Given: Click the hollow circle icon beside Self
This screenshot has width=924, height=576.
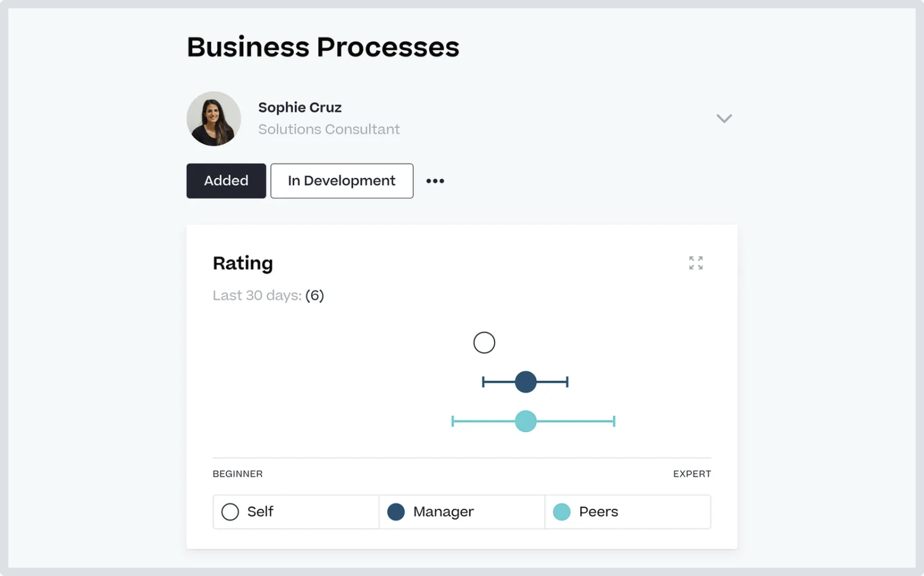Looking at the screenshot, I should pyautogui.click(x=230, y=512).
